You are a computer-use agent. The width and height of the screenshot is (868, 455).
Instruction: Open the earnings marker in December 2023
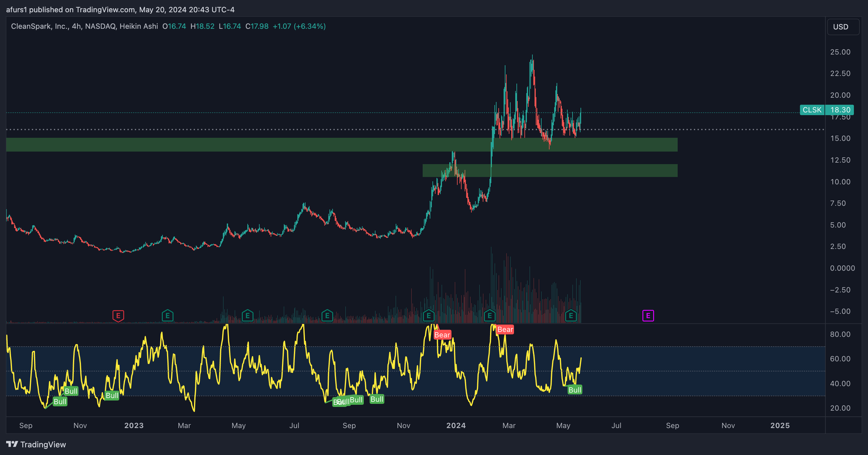pyautogui.click(x=428, y=316)
